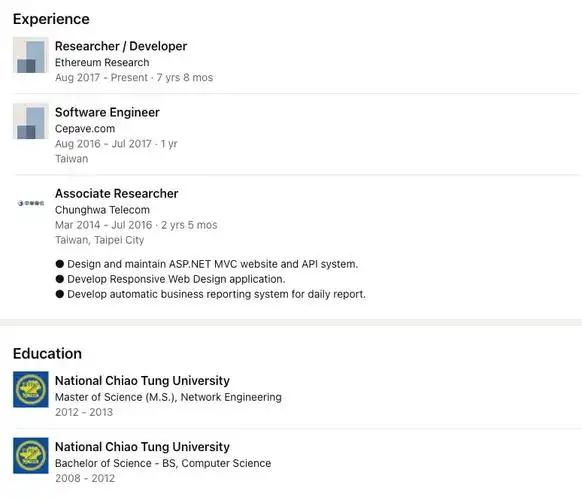Click Bachelor of Science, Computer Science text
Viewport: 582px width, 500px height.
[x=163, y=463]
